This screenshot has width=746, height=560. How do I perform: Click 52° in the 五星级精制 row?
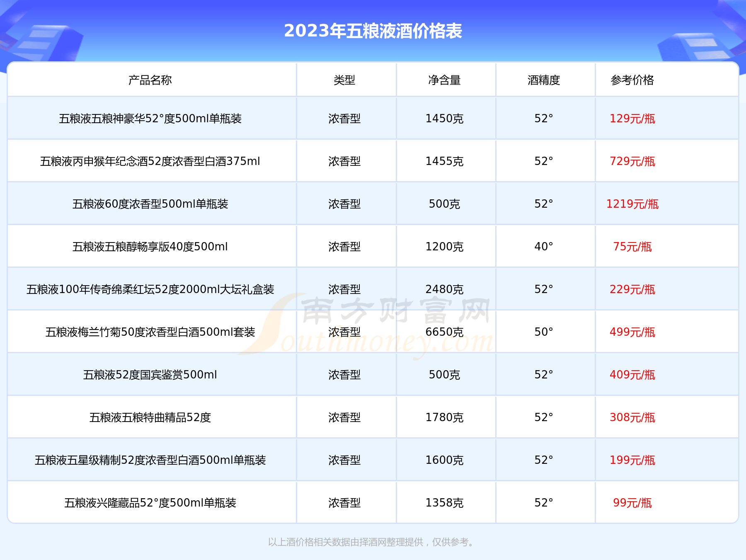pyautogui.click(x=544, y=460)
